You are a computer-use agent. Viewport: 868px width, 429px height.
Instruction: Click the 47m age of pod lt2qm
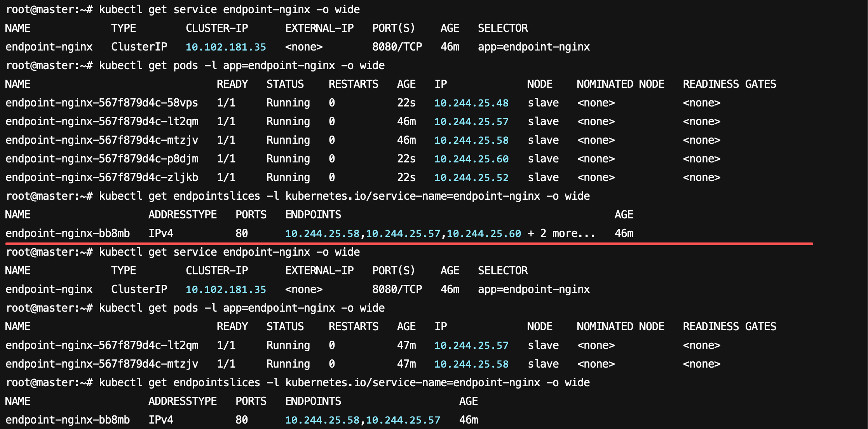click(406, 345)
